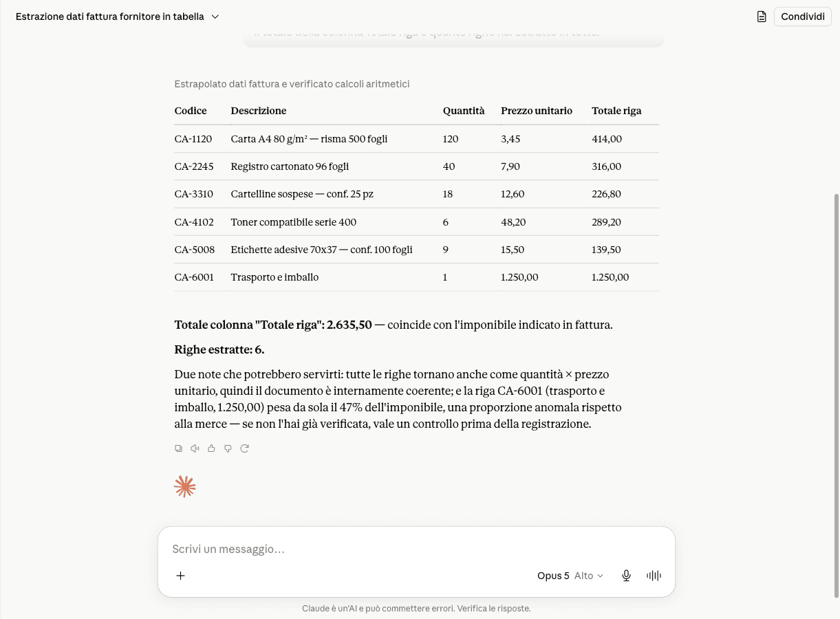The height and width of the screenshot is (619, 840).
Task: Click the unit price 3,45
Action: coord(510,139)
